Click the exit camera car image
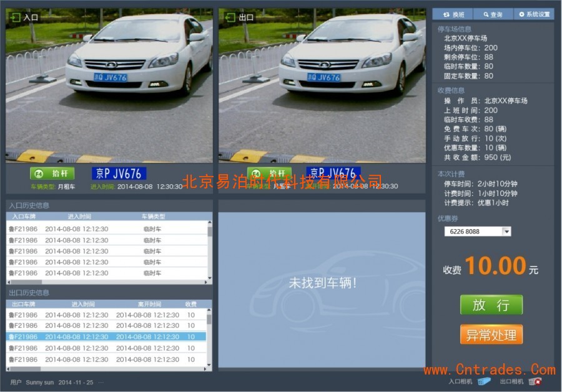Viewport: 562px width, 392px height. 322,86
